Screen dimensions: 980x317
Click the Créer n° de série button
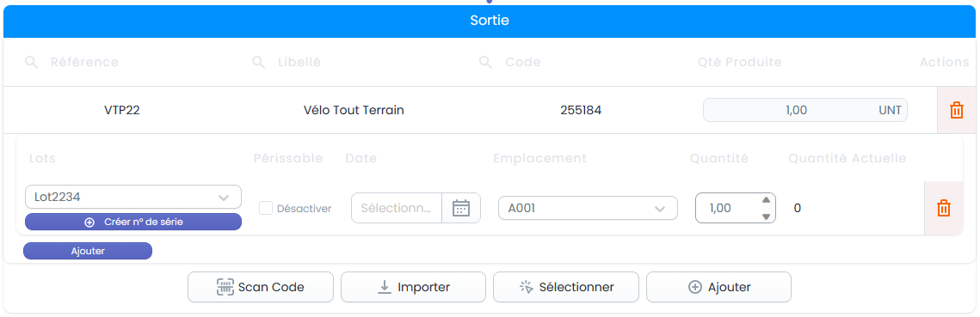(x=133, y=222)
